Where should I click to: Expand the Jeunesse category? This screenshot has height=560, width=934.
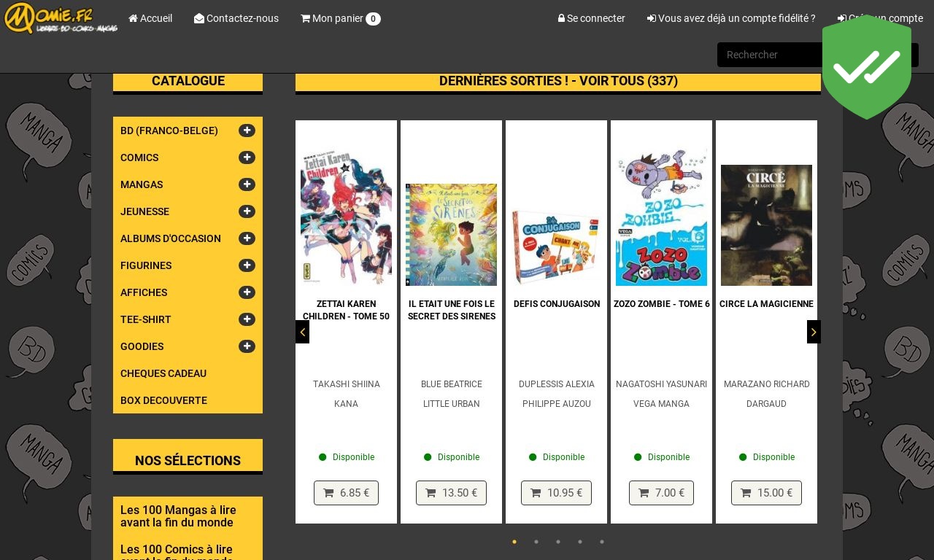[x=247, y=211]
